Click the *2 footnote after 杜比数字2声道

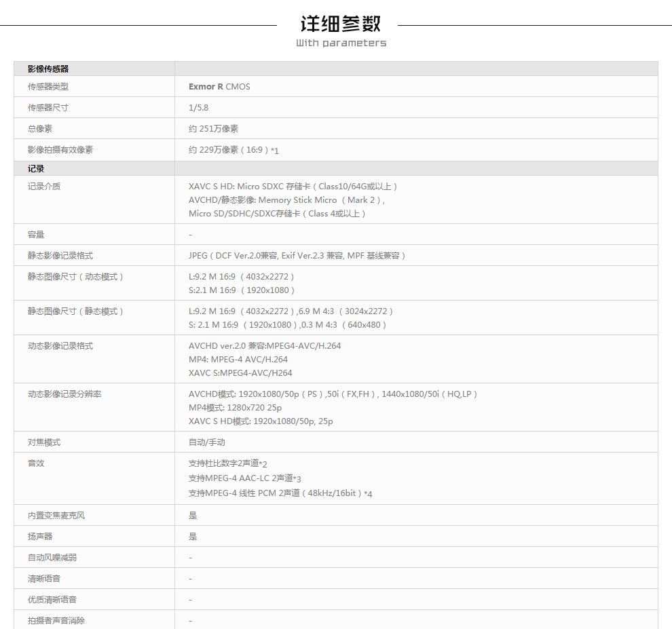point(263,464)
